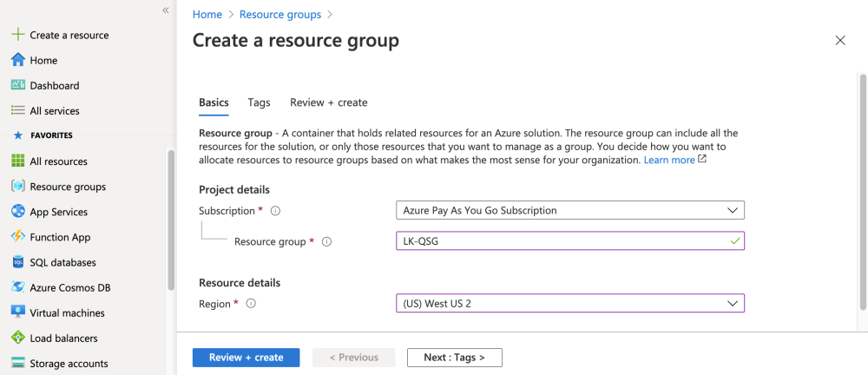Click the Create a resource plus icon
This screenshot has height=375, width=868.
tap(17, 35)
